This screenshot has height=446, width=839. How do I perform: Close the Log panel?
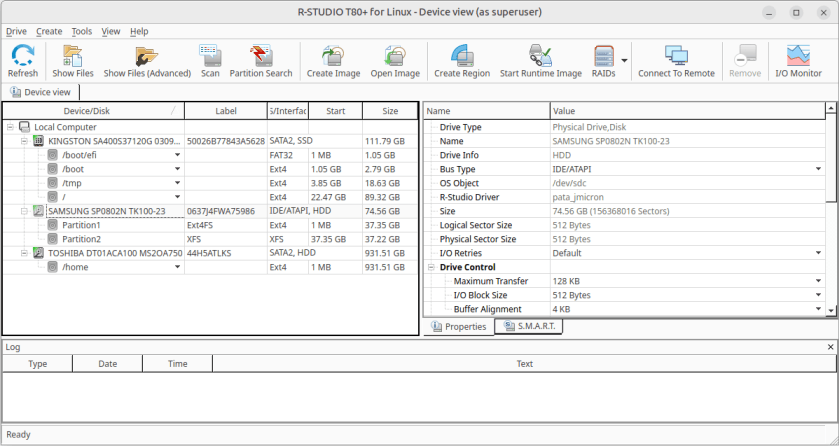point(830,347)
